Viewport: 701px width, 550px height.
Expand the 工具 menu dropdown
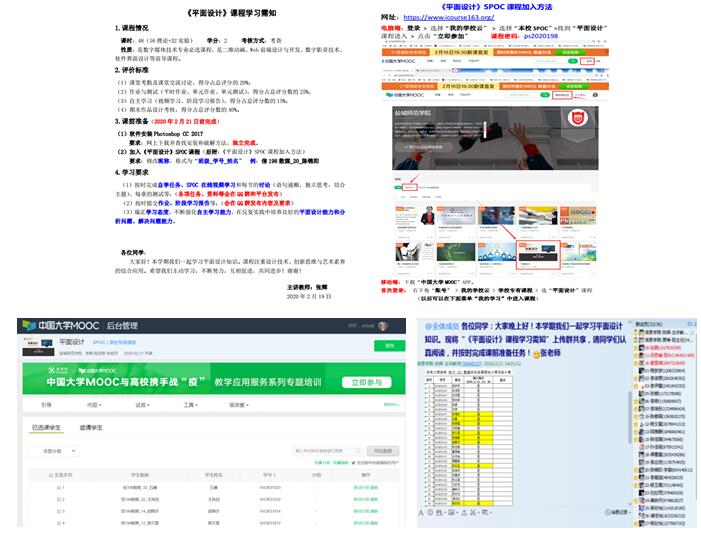(190, 405)
